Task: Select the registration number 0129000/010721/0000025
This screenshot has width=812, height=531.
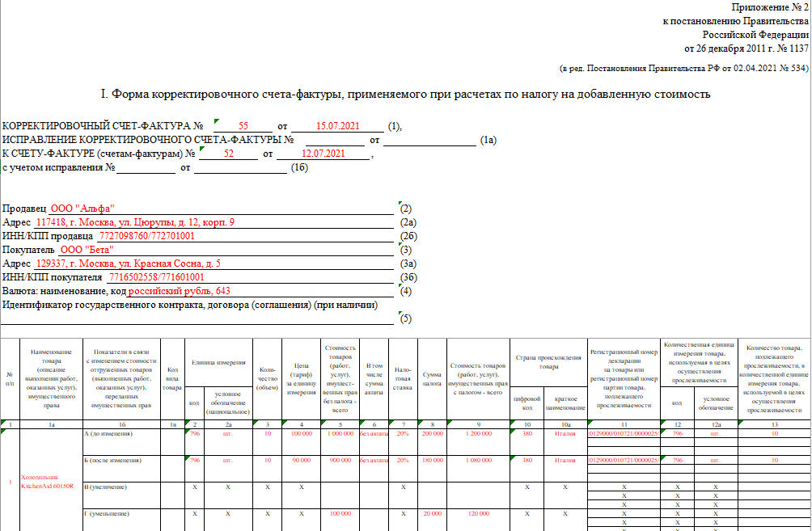Action: pos(624,432)
